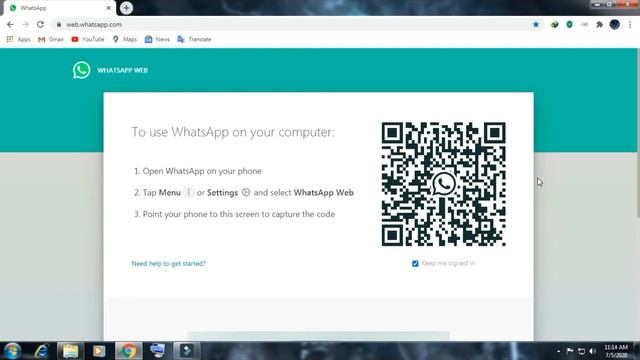Click the taskbar clock showing 11:14 AM
Screen dimensions: 640x360
tap(616, 351)
